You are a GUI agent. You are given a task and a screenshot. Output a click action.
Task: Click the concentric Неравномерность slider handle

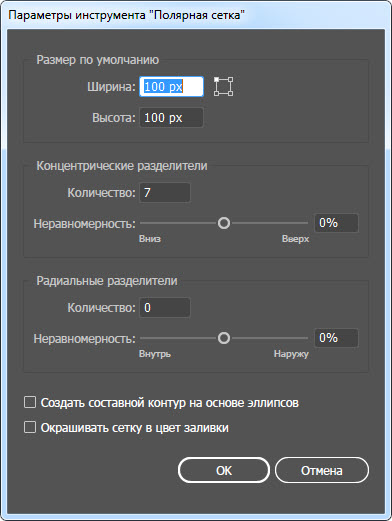(x=224, y=223)
